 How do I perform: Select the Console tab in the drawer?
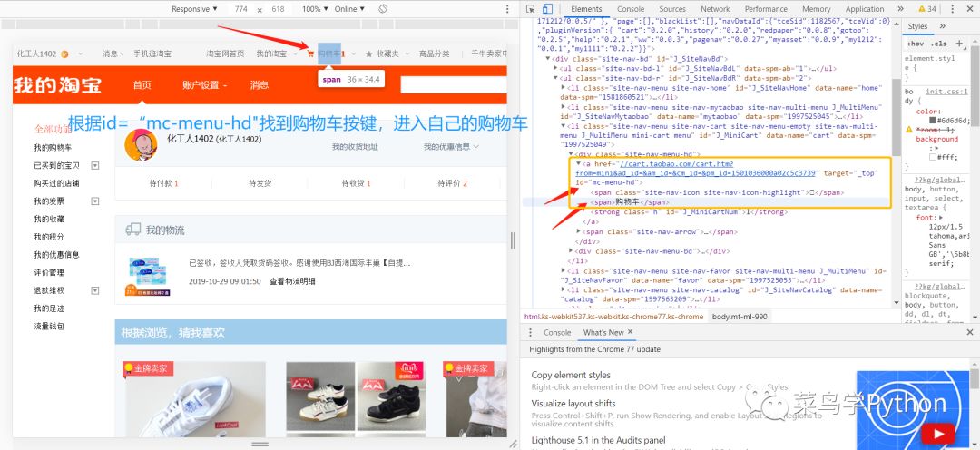point(557,332)
